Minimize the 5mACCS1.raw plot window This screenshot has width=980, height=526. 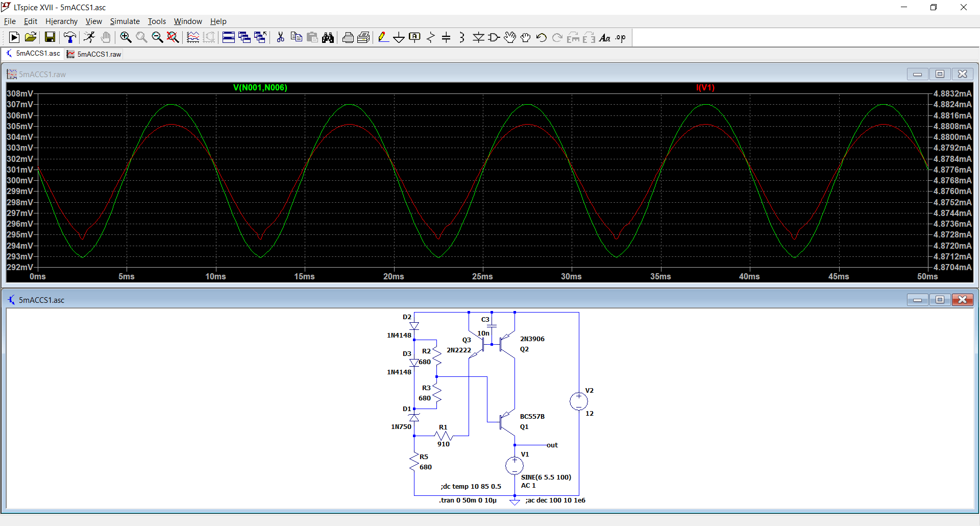pyautogui.click(x=917, y=74)
